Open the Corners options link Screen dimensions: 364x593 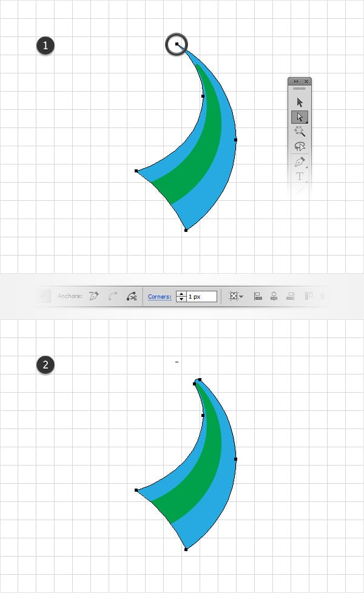[160, 296]
